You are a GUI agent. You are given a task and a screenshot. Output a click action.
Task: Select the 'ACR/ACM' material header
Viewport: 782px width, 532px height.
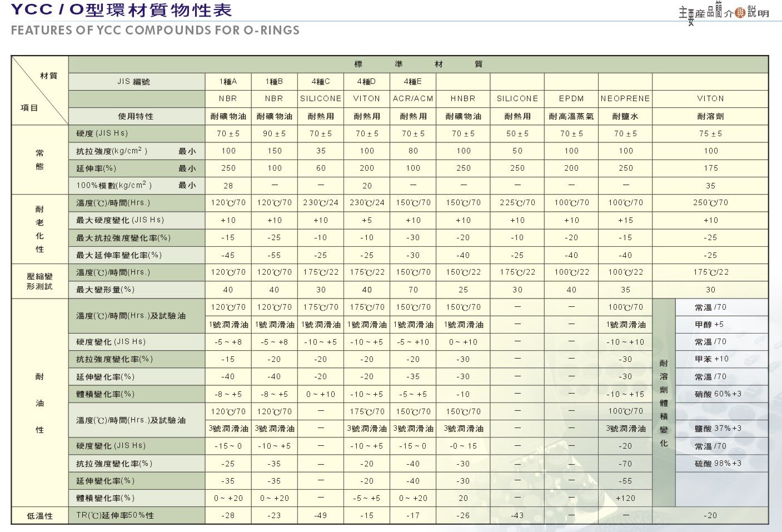413,98
